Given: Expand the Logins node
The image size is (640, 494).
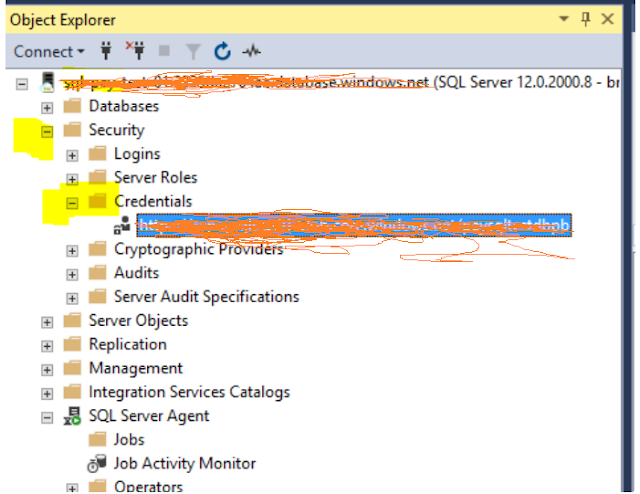Looking at the screenshot, I should point(72,155).
